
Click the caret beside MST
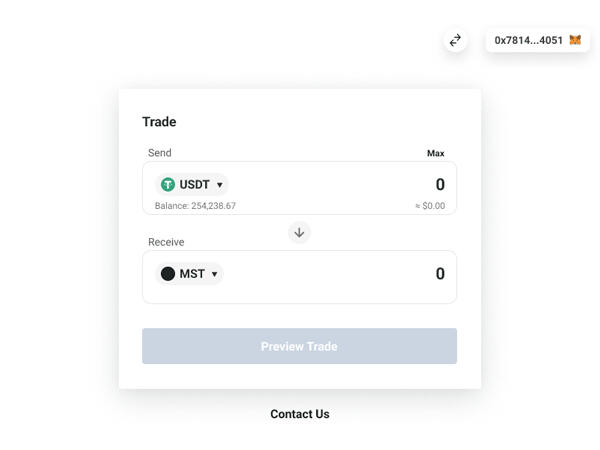pyautogui.click(x=214, y=274)
